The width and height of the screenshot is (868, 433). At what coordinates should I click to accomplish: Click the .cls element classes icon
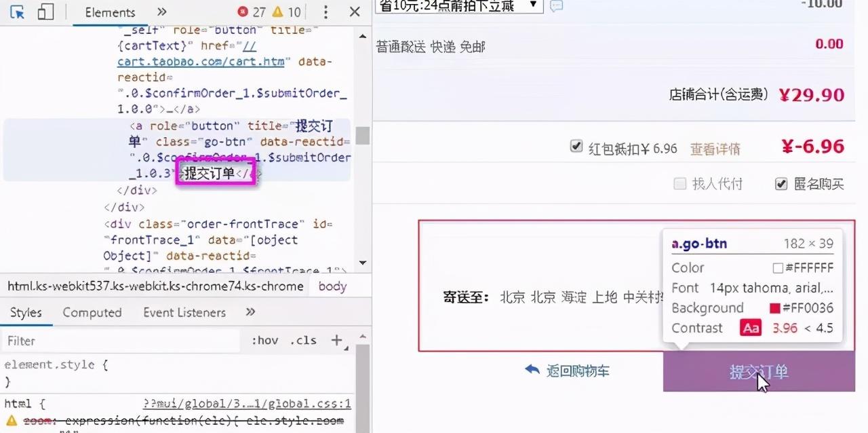pos(303,341)
